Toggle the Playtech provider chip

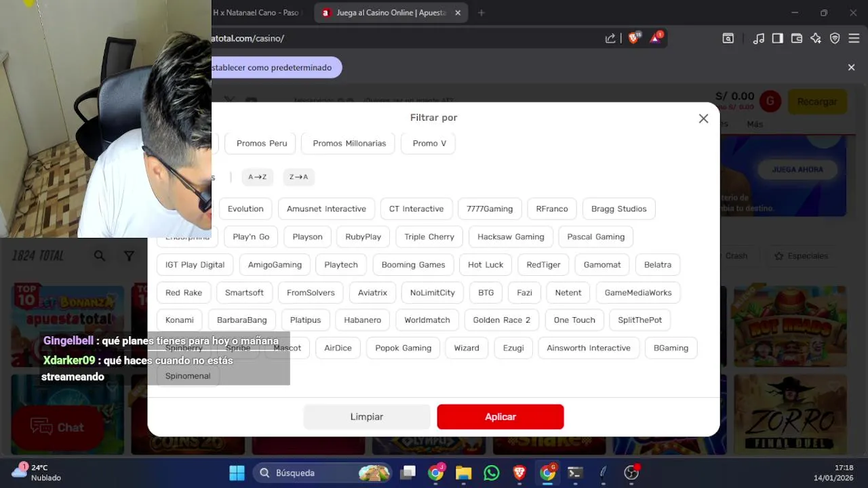point(341,264)
